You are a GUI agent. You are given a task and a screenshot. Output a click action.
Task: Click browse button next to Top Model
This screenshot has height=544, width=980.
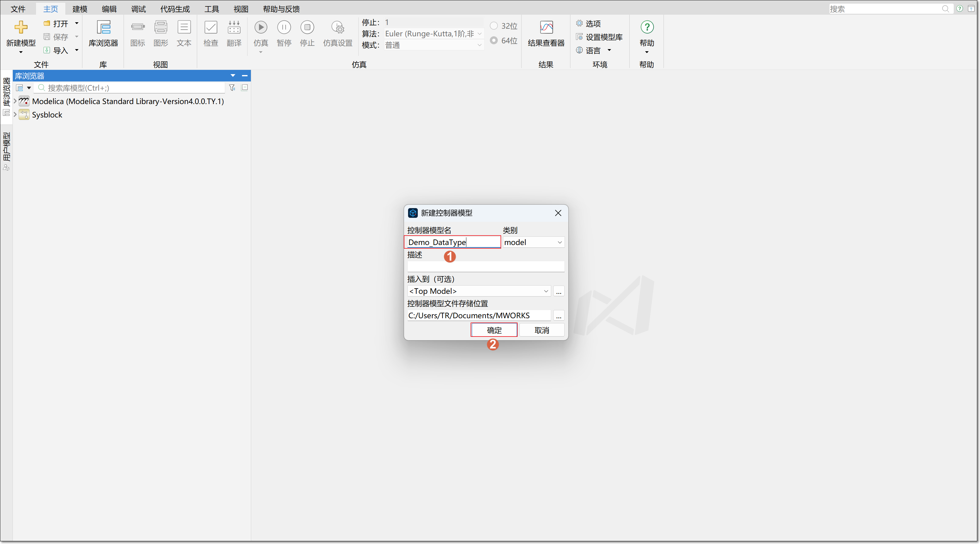click(559, 291)
